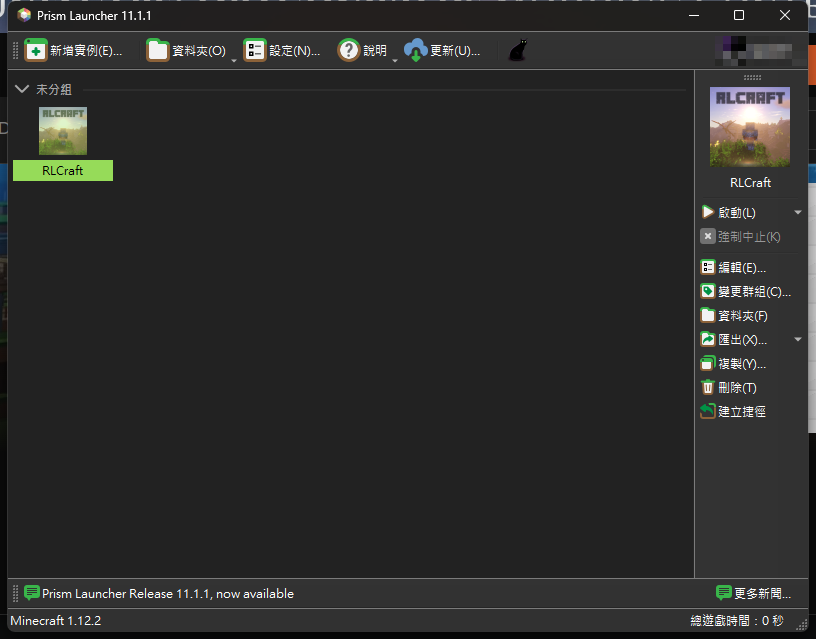Click 匯出(X) export instance

734,339
